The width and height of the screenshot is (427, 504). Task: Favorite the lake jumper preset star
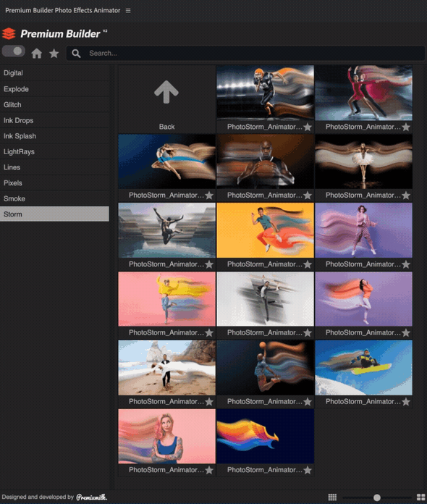pyautogui.click(x=209, y=264)
